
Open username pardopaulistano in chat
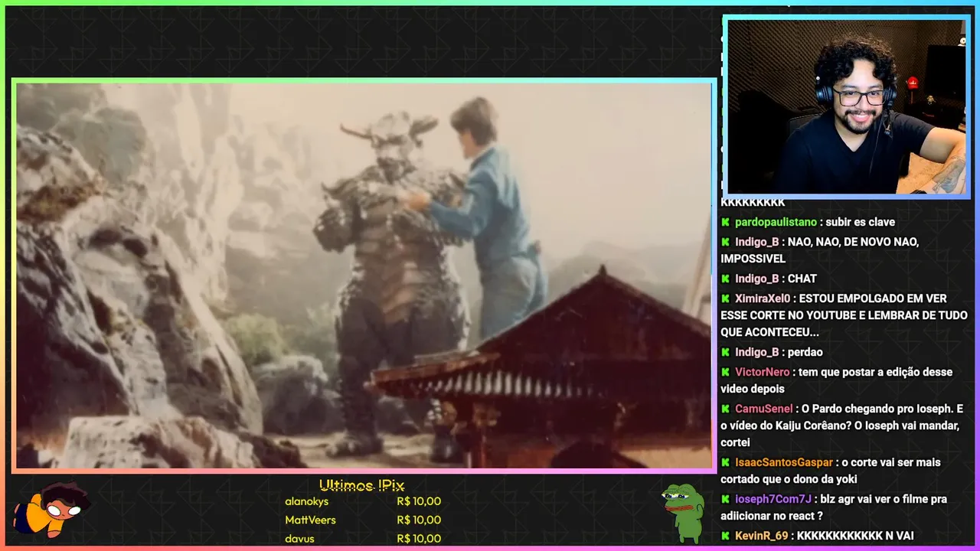click(776, 223)
